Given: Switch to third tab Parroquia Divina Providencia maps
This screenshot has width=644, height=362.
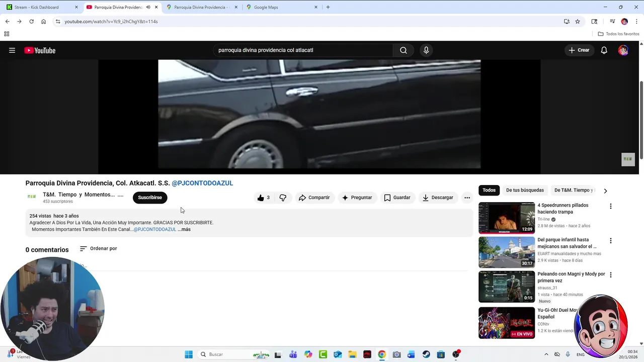Looking at the screenshot, I should (x=202, y=7).
